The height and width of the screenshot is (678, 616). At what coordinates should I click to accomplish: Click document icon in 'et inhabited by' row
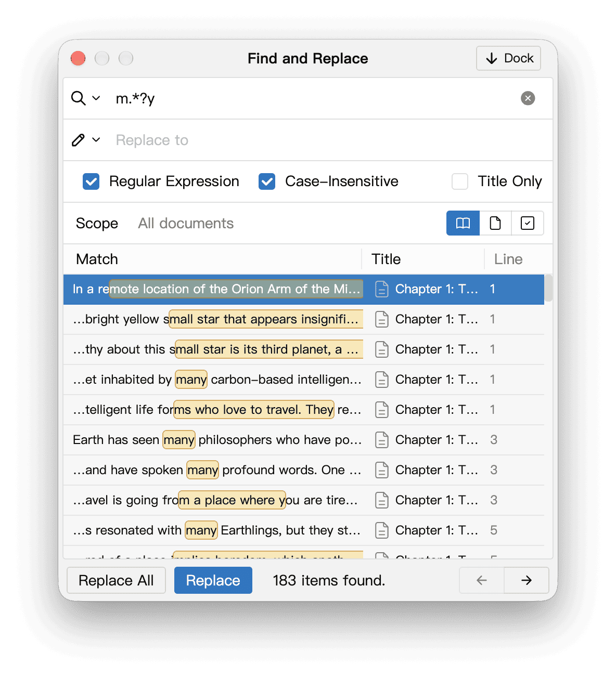point(382,380)
